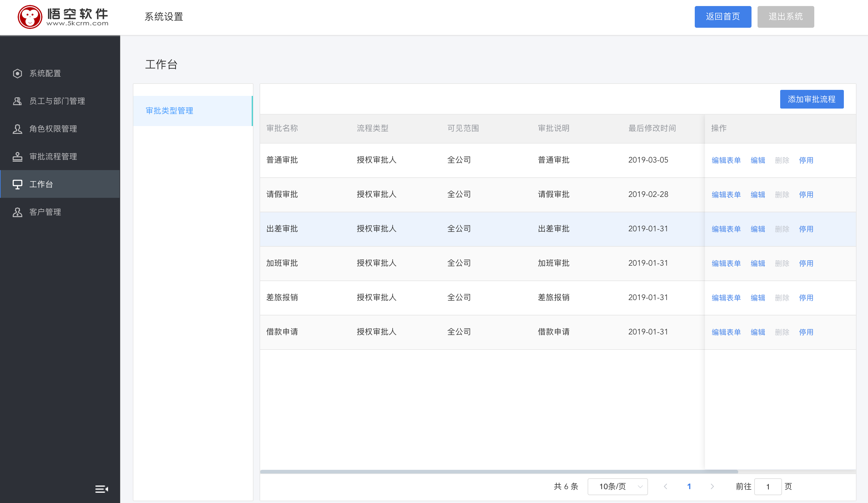Click the 出差审批 name cell
The height and width of the screenshot is (503, 868).
pos(282,229)
